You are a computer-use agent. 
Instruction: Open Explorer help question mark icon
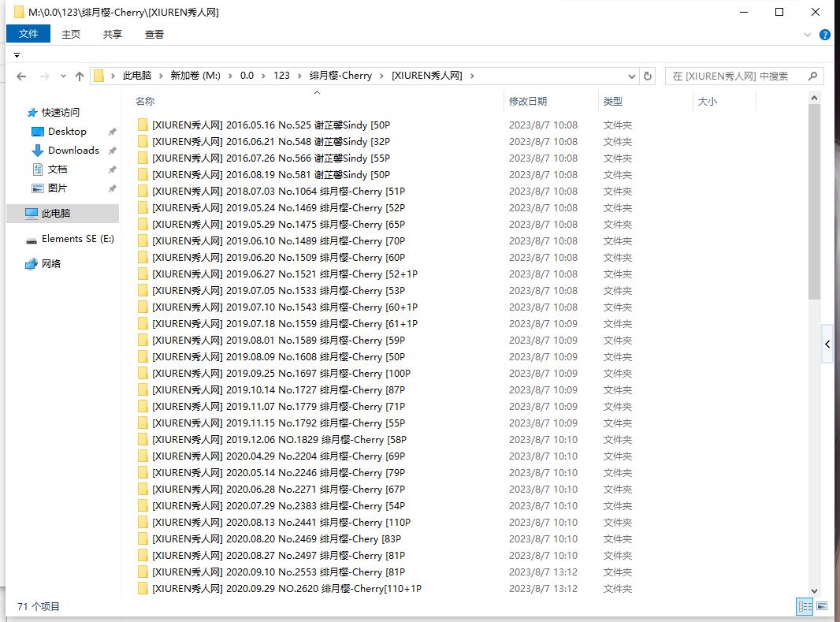pyautogui.click(x=825, y=35)
